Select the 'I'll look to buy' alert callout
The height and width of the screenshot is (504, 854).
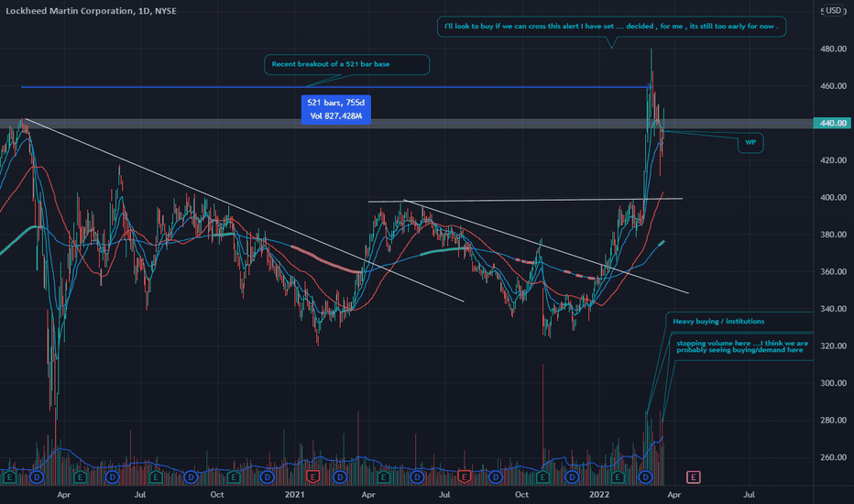click(611, 27)
